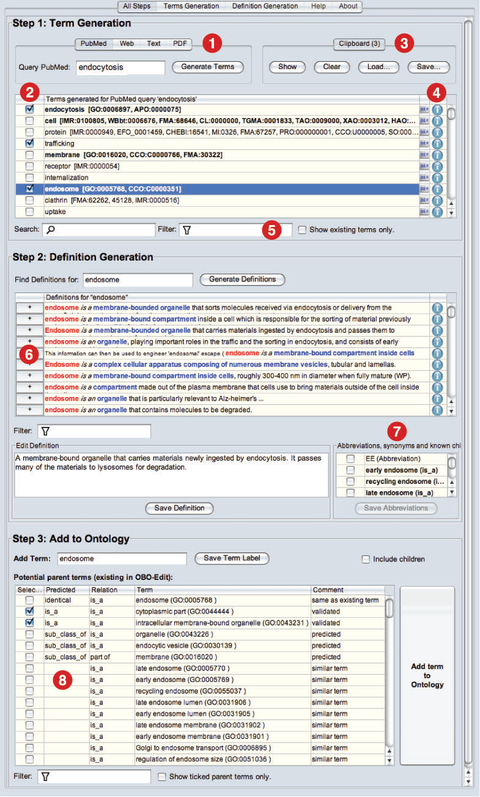
Task: Expand '+' for 'responsible for the sorting' definition
Action: pos(29,319)
